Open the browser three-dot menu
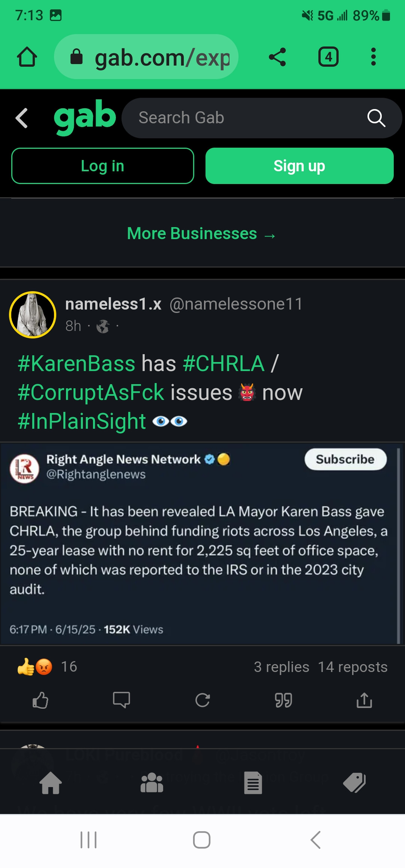Image resolution: width=405 pixels, height=868 pixels. tap(373, 57)
